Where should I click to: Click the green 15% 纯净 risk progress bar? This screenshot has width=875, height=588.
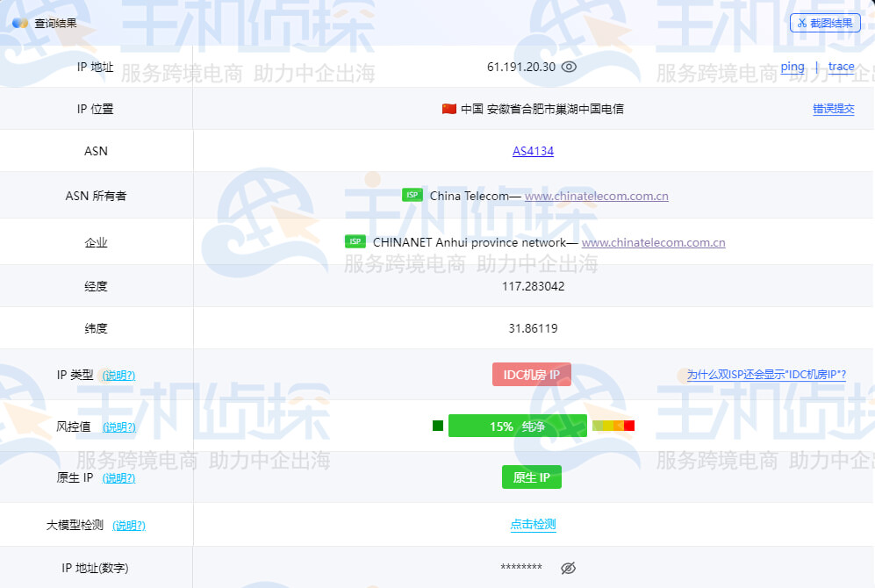[518, 425]
